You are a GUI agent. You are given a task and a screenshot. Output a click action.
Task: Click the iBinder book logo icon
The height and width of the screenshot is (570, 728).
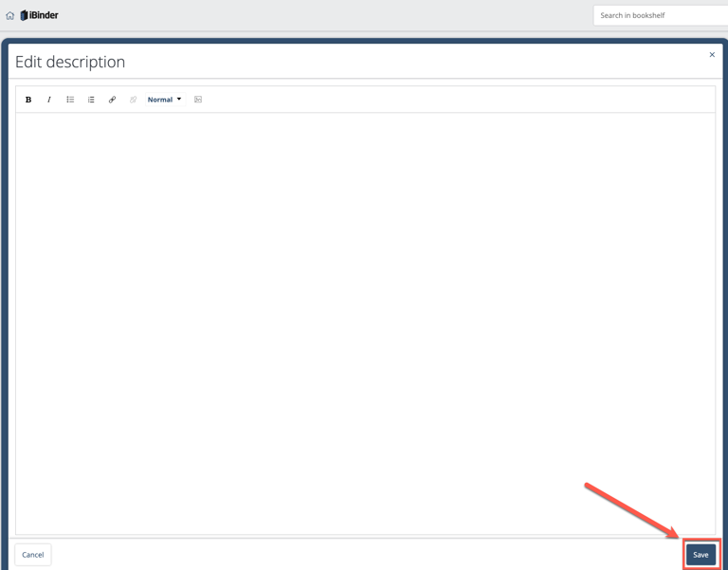pos(24,15)
